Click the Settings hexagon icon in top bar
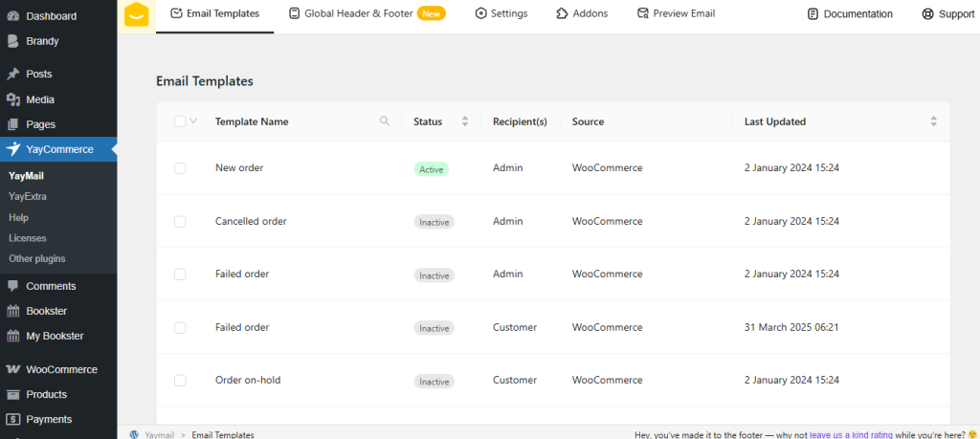 (480, 13)
